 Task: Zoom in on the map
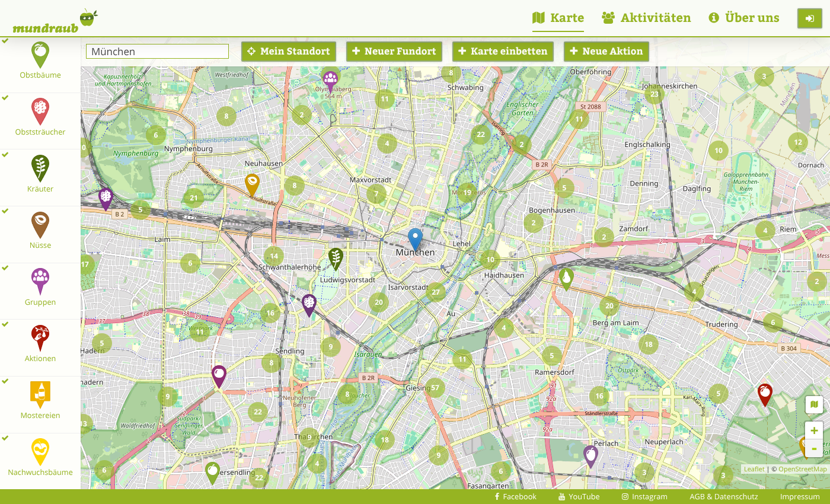coord(814,430)
